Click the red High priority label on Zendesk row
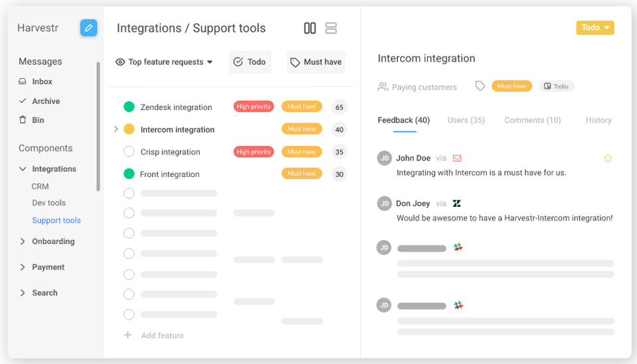The image size is (637, 364). point(253,106)
